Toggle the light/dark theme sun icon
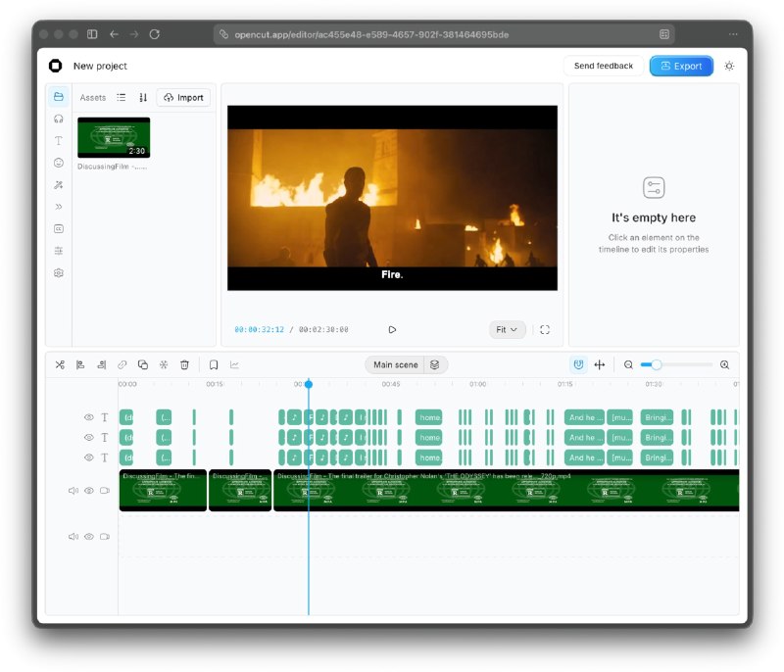Viewport: 784px width, 672px height. click(x=729, y=66)
